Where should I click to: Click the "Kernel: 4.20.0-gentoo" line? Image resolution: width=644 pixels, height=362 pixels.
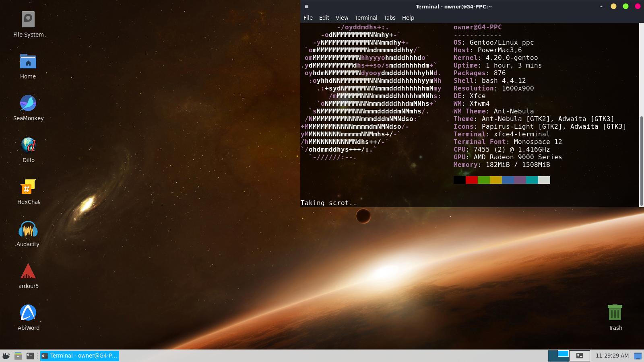coord(496,58)
